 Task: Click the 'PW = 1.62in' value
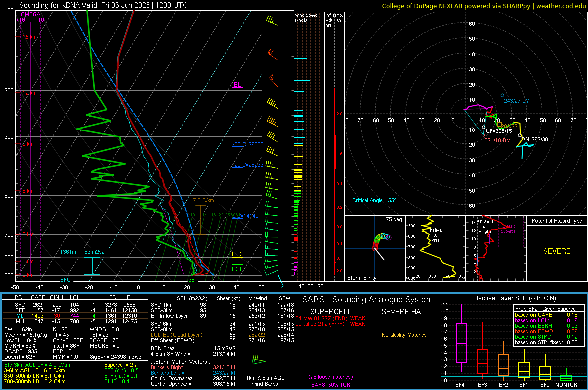pyautogui.click(x=18, y=329)
